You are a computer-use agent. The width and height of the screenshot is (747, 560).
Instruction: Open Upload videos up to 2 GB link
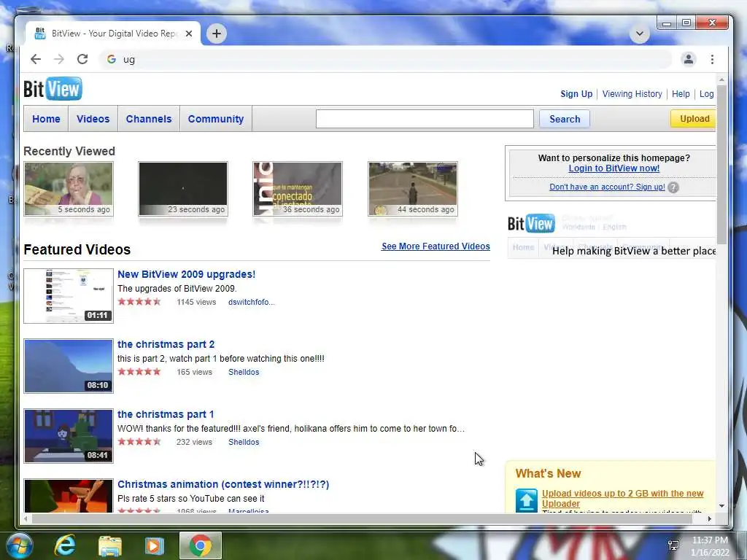(x=623, y=499)
